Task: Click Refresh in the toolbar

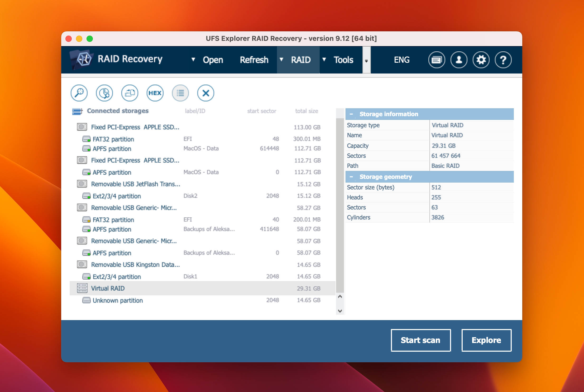Action: click(254, 60)
